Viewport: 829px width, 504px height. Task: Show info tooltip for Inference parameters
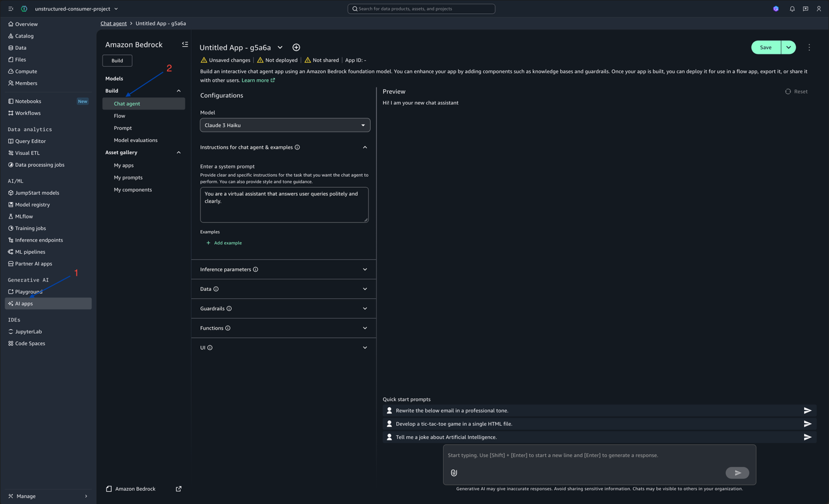pyautogui.click(x=255, y=269)
